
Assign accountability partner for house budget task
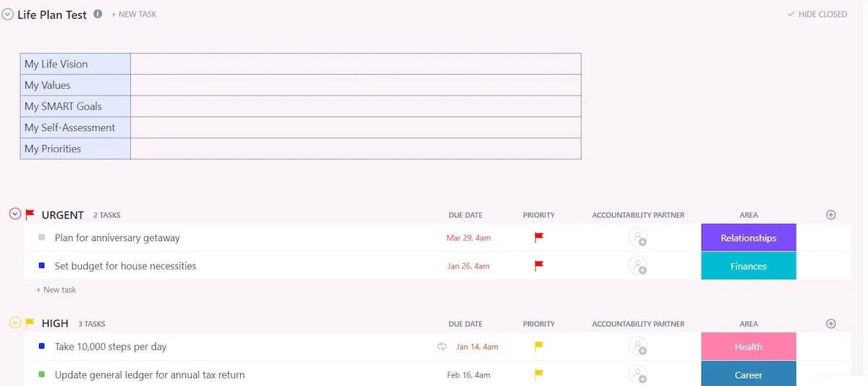pyautogui.click(x=638, y=266)
